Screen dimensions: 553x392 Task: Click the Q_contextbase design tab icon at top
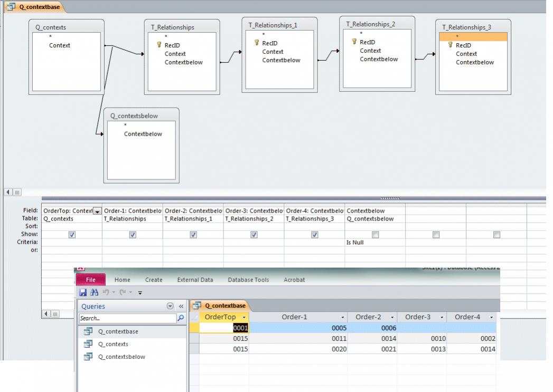(x=11, y=7)
